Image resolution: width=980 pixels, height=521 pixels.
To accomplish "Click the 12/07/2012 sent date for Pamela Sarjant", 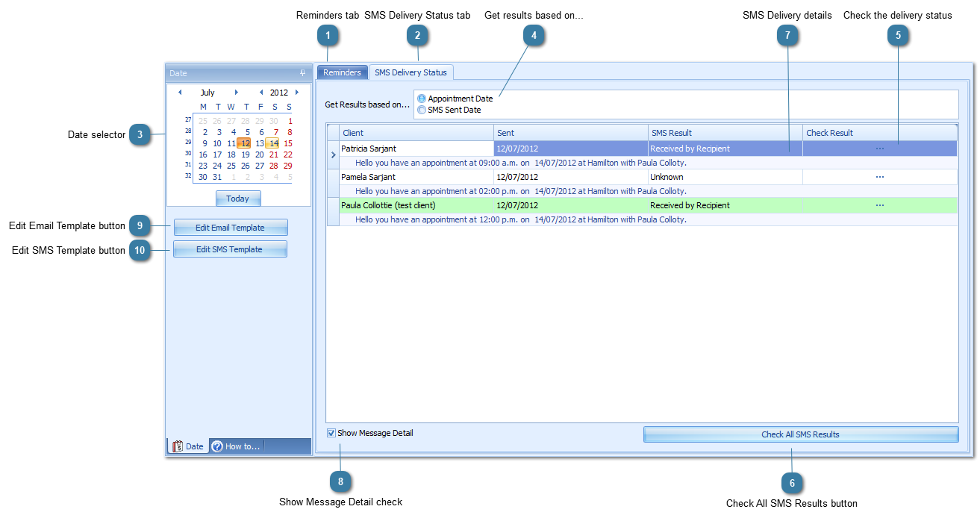I will 571,177.
